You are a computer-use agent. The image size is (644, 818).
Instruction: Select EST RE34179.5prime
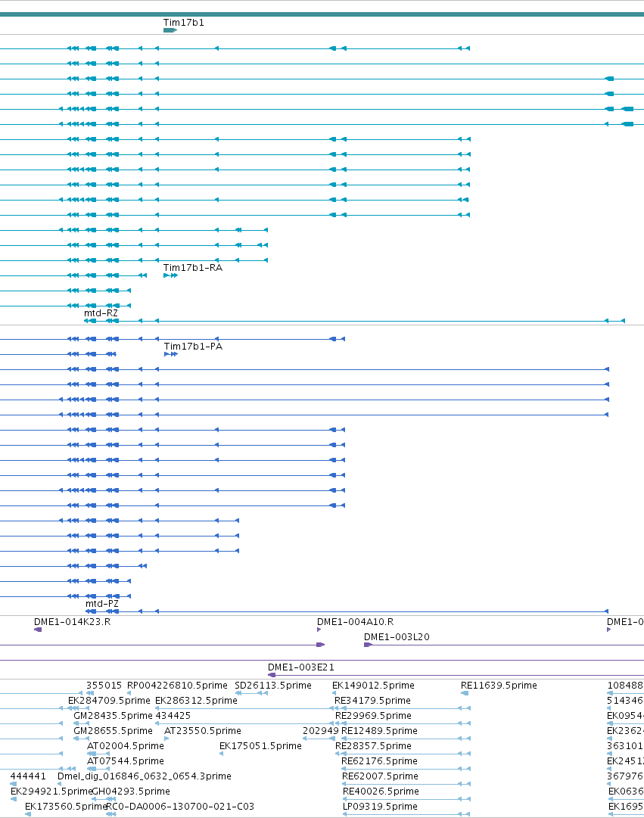(x=372, y=701)
